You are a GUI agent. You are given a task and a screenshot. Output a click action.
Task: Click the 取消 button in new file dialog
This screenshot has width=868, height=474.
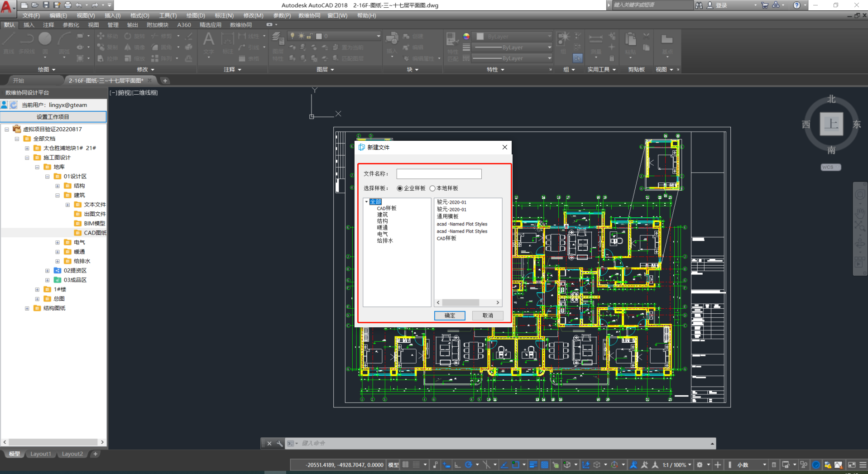pyautogui.click(x=488, y=316)
